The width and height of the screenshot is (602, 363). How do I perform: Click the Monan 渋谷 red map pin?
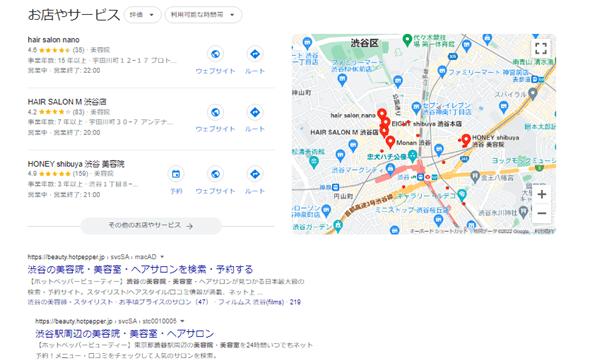390,142
